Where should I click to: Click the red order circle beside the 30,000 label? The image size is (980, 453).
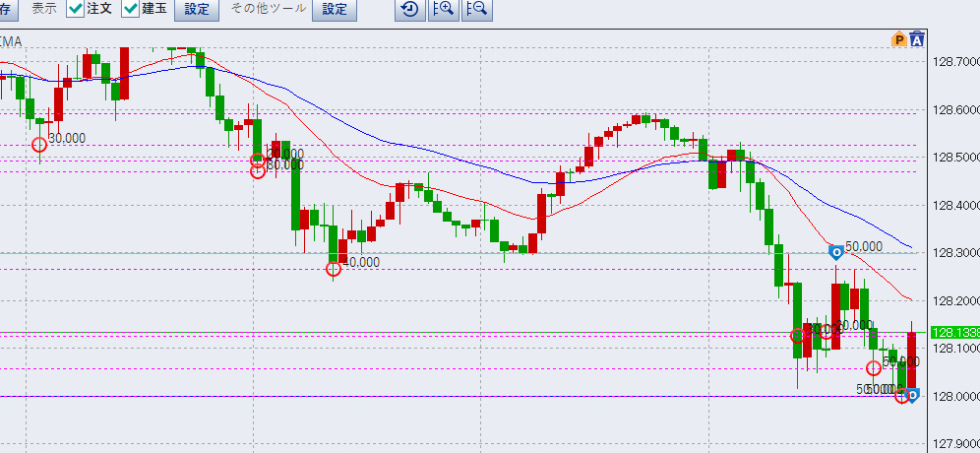coord(40,146)
